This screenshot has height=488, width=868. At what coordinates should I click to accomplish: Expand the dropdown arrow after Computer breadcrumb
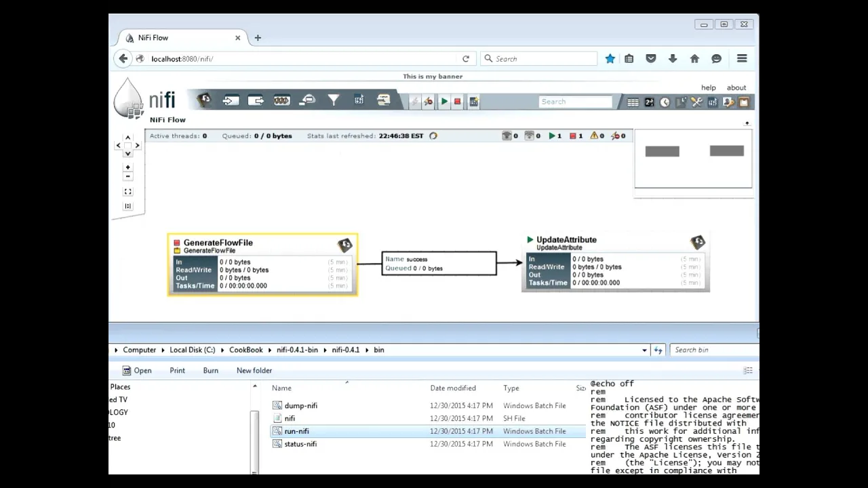pyautogui.click(x=163, y=350)
